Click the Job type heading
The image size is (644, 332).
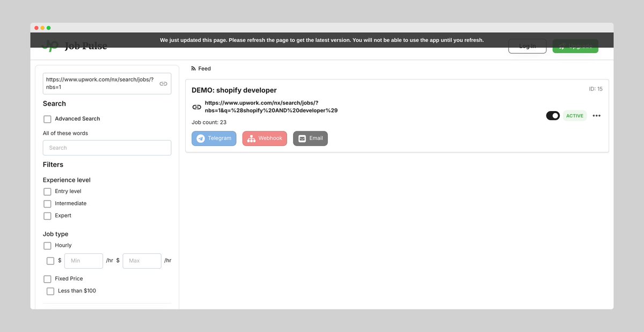[55, 234]
